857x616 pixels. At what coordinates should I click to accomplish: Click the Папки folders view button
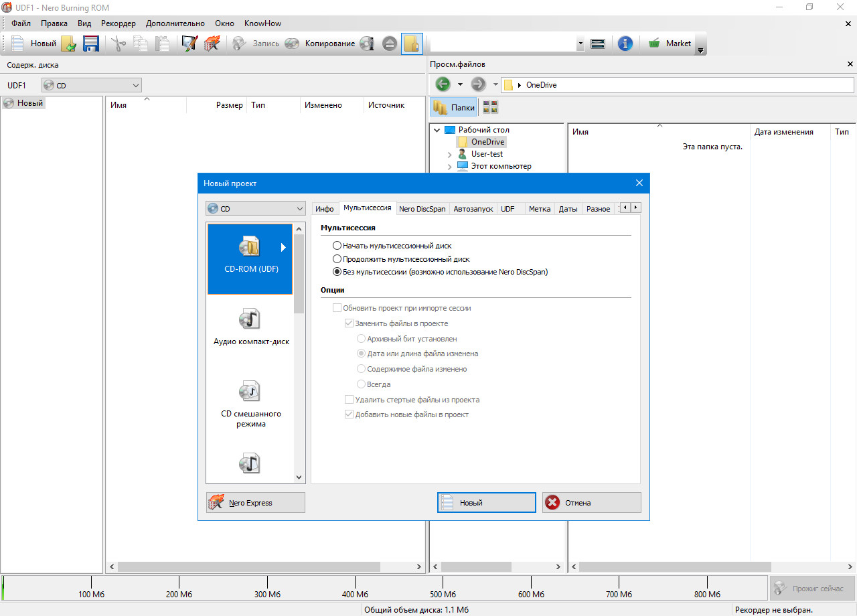[x=454, y=107]
